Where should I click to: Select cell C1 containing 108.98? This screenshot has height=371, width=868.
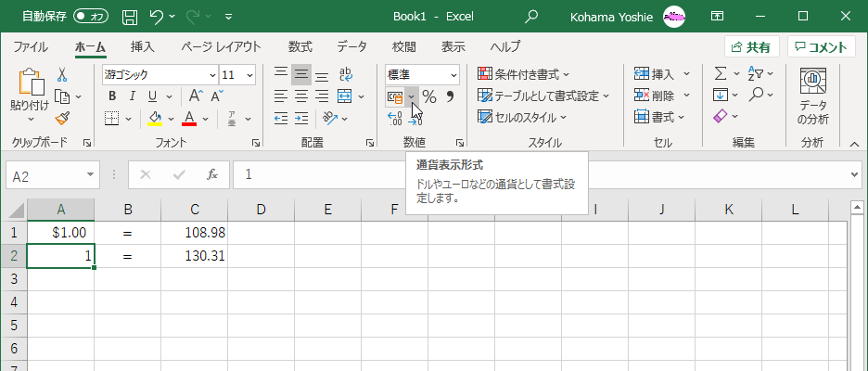195,233
